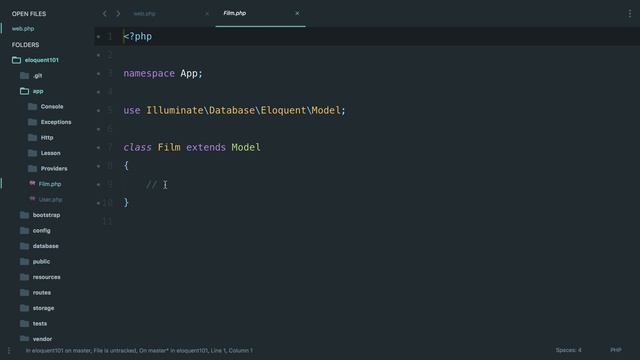Open the tab options menu at top right
Image resolution: width=640 pixels, height=360 pixels.
[630, 13]
